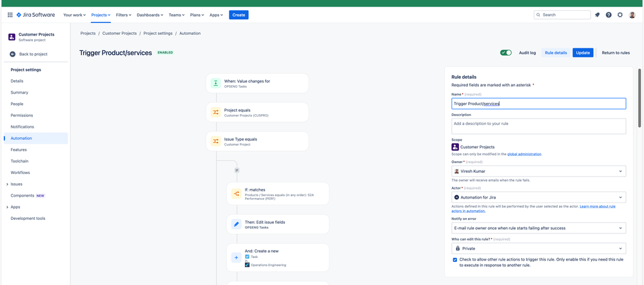This screenshot has height=285, width=644.
Task: Click the Automation for Jira actor icon
Action: click(456, 197)
